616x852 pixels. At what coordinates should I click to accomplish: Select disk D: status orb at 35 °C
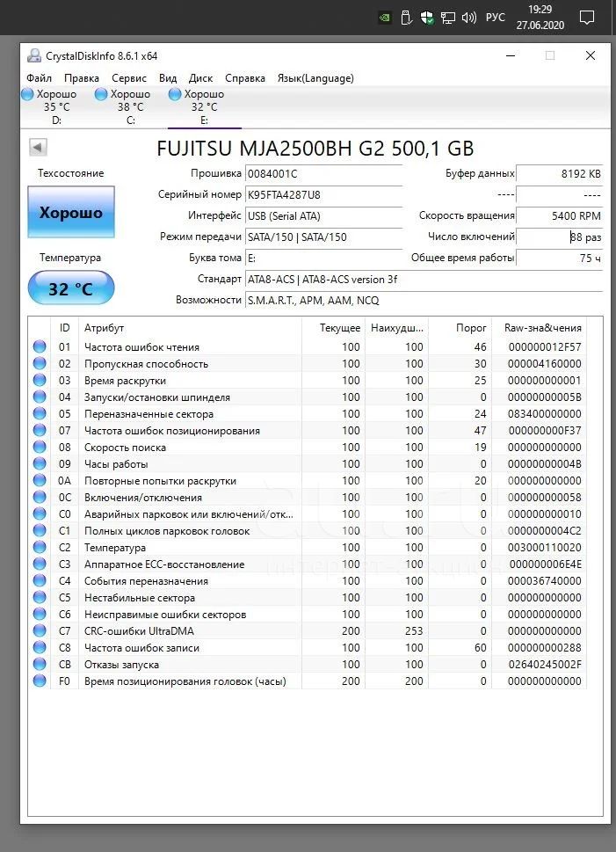[x=27, y=94]
